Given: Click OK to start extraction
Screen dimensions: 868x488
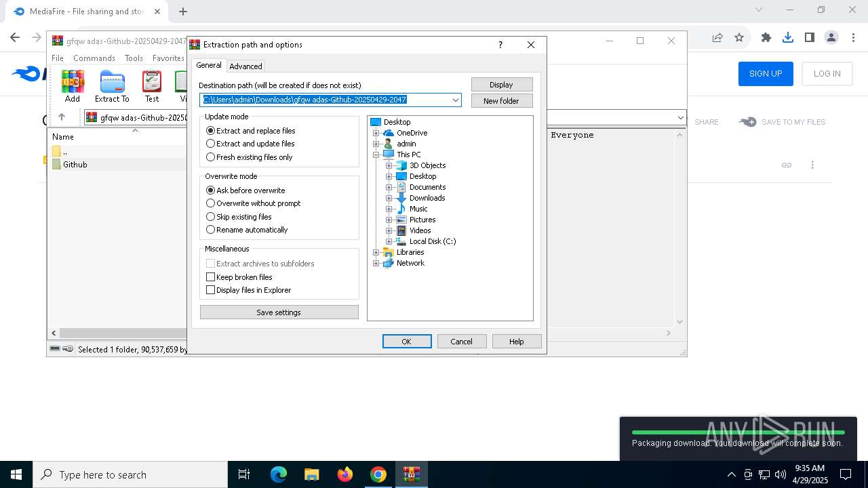Looking at the screenshot, I should click(407, 342).
